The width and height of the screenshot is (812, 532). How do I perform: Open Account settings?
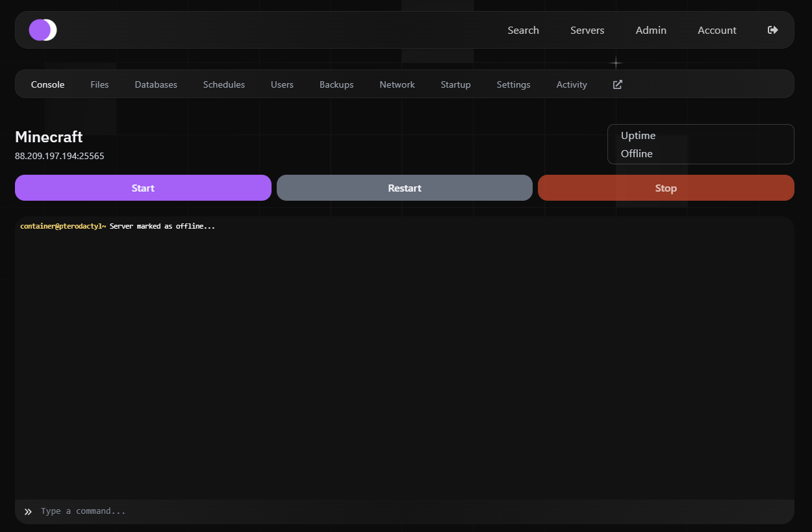pyautogui.click(x=717, y=30)
